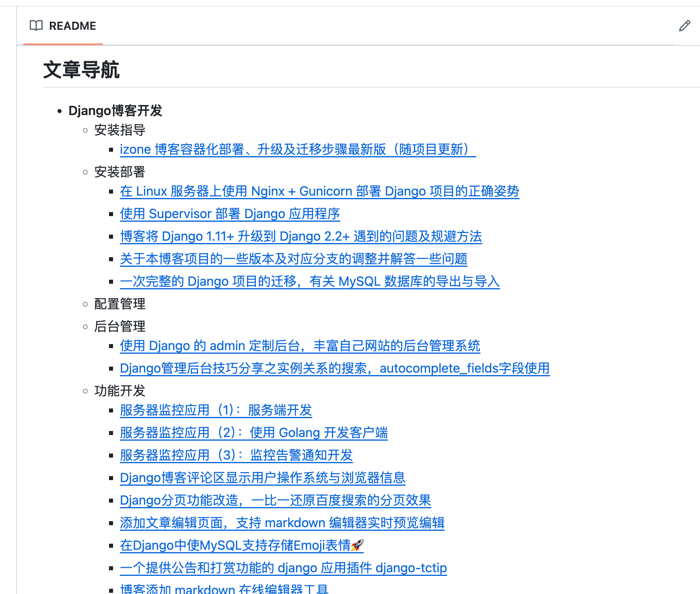This screenshot has height=594, width=700.
Task: Open Django博客评论区显示用户操作系统 link
Action: coord(263,478)
